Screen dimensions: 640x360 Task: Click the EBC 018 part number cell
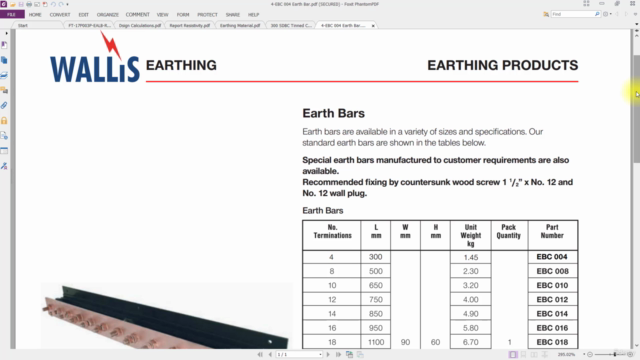[552, 342]
